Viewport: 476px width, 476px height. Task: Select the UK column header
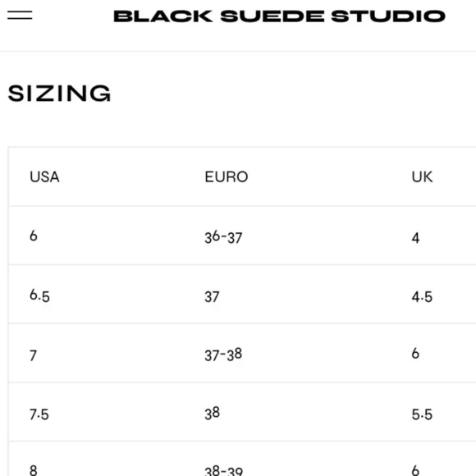coord(422,176)
